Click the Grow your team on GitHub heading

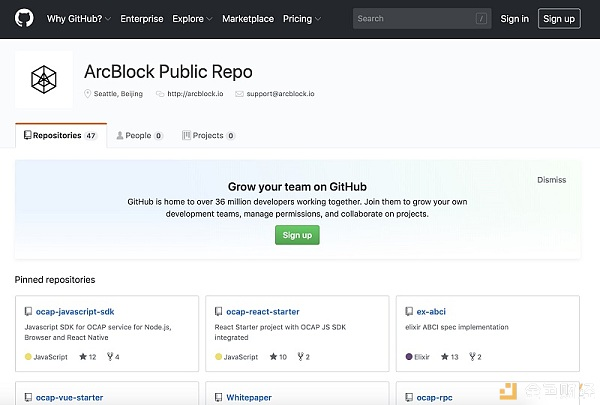(x=297, y=187)
